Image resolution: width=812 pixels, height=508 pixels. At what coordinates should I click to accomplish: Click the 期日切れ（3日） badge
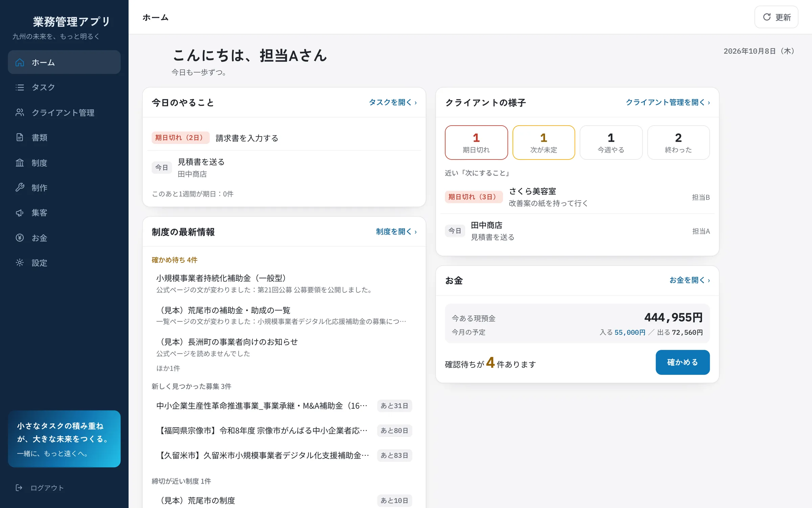[474, 197]
